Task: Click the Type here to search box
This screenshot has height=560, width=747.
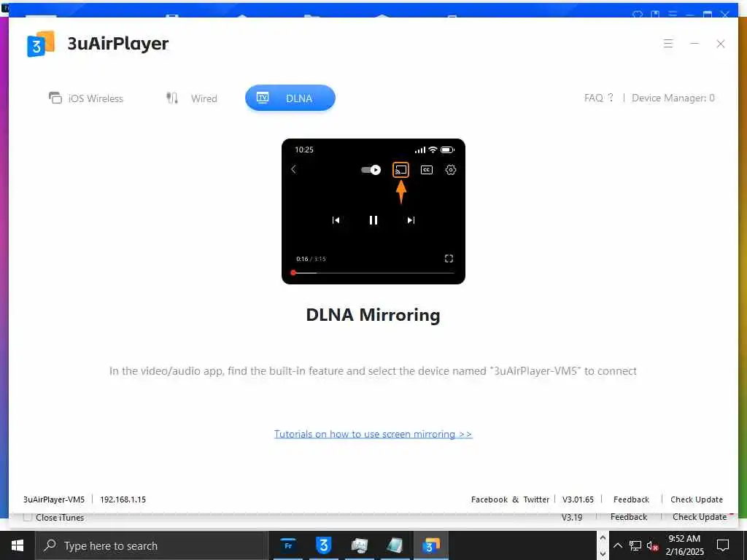Action: [152, 545]
